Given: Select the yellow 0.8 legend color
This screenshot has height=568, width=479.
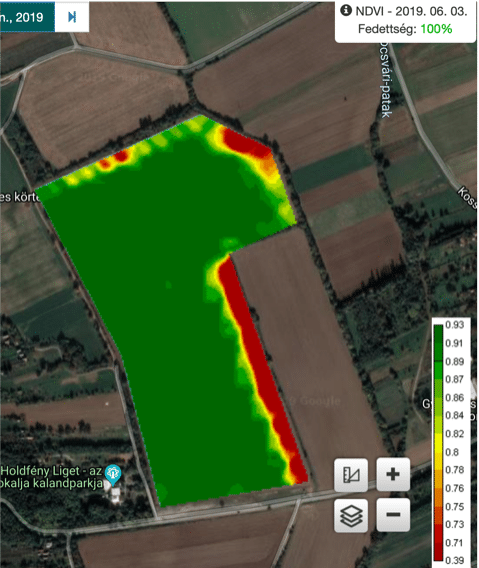Looking at the screenshot, I should coord(438,452).
